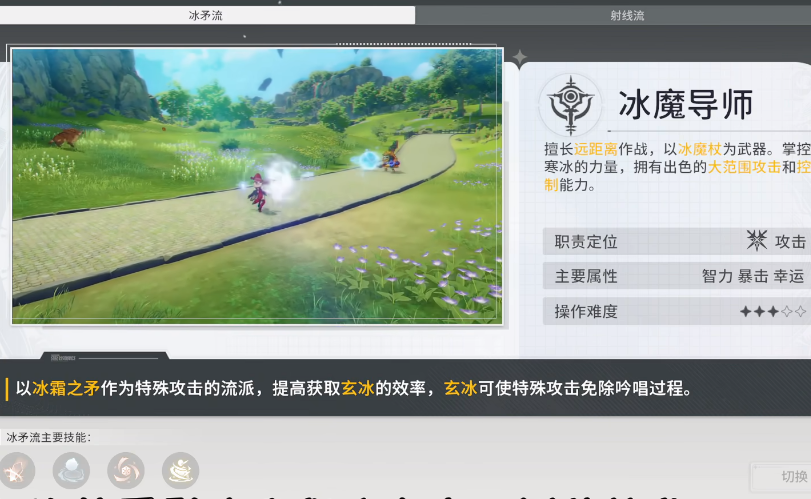Click the sparkle star icon beside preview
This screenshot has height=499, width=811.
coord(520,57)
